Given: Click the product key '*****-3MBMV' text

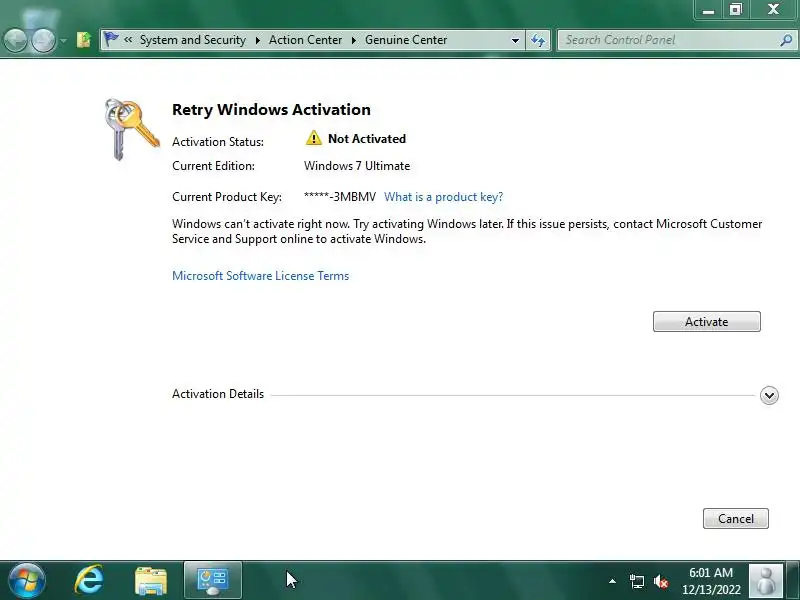Looking at the screenshot, I should (340, 197).
